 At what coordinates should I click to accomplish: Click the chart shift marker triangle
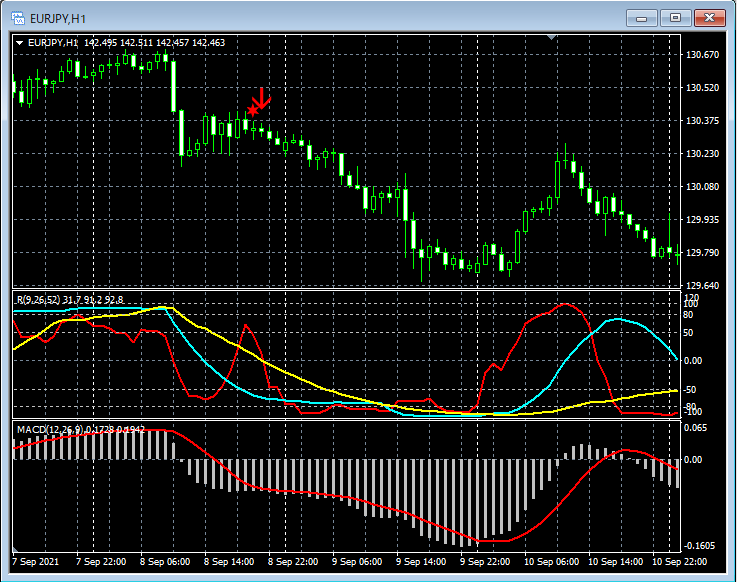552,37
